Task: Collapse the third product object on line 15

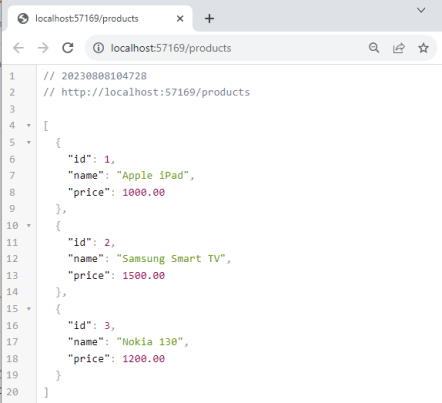Action: (x=29, y=309)
